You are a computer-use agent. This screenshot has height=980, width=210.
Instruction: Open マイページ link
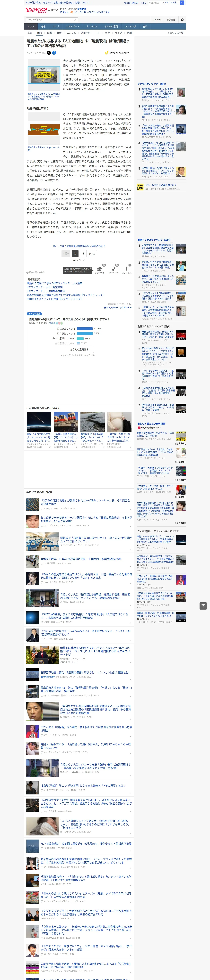tap(157, 20)
